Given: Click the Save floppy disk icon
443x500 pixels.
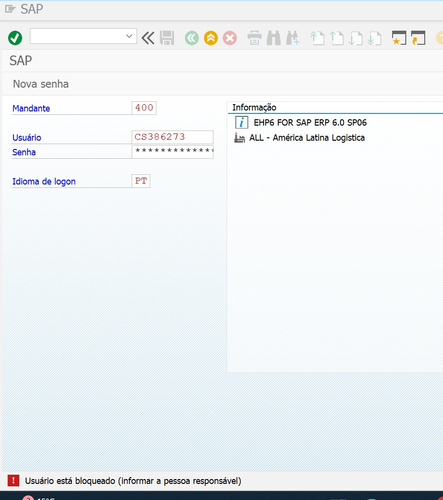Looking at the screenshot, I should [167, 38].
